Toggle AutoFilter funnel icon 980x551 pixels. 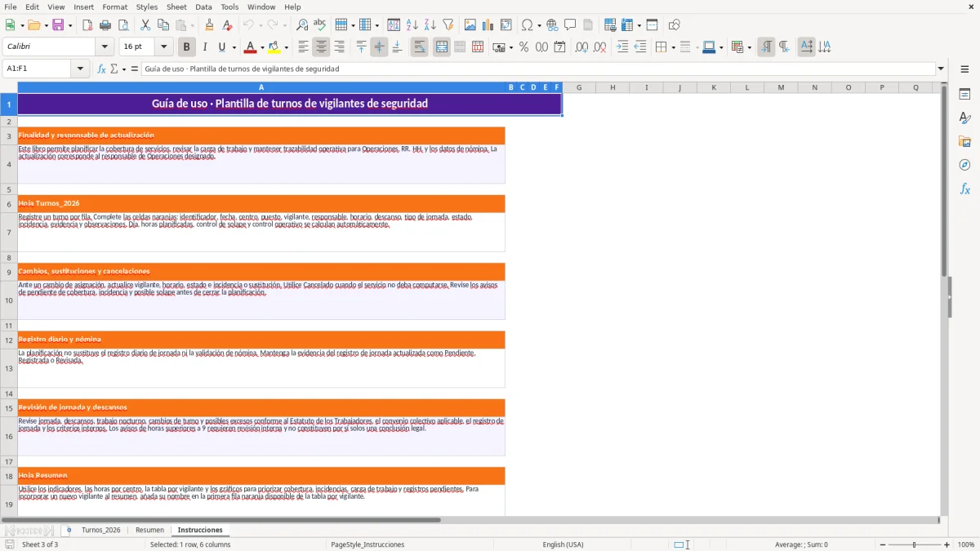pos(448,25)
